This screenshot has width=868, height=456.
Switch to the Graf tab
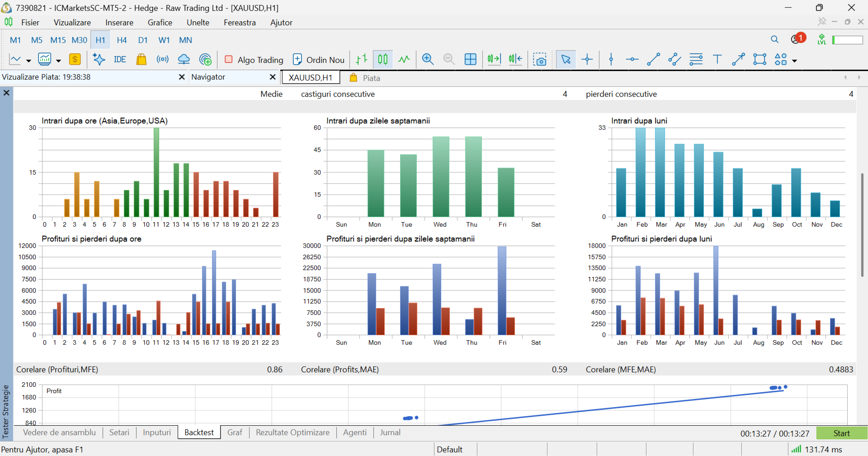[235, 432]
